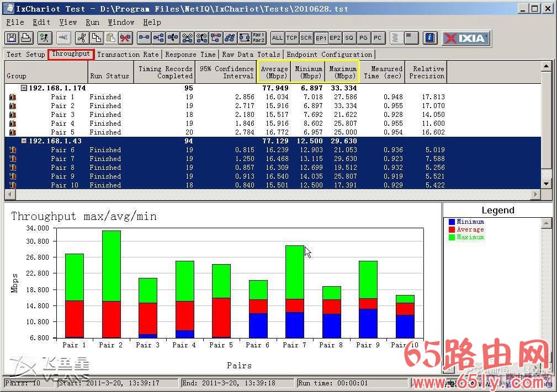Viewport: 557px width, 392px height.
Task: Click the Timing Records Completed column header
Action: [x=165, y=72]
